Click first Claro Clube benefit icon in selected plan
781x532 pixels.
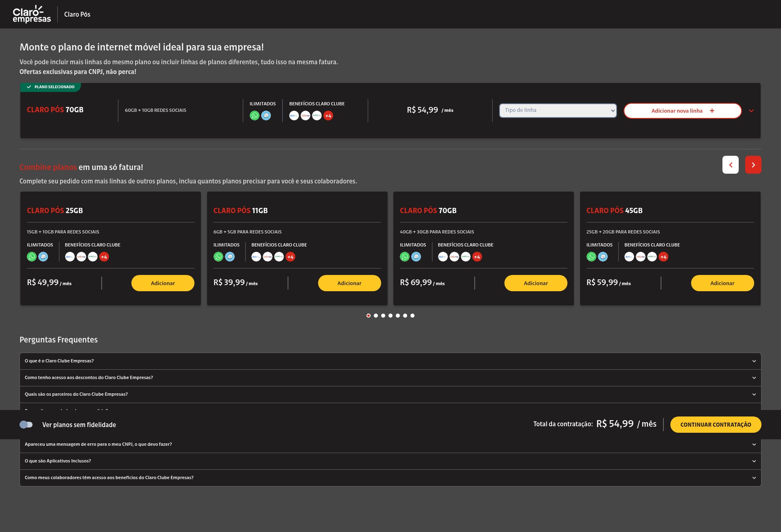(x=294, y=116)
